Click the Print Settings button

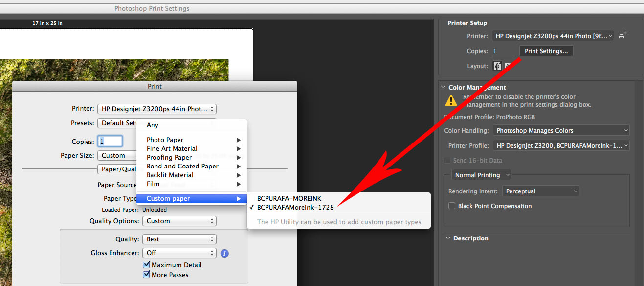pos(546,51)
